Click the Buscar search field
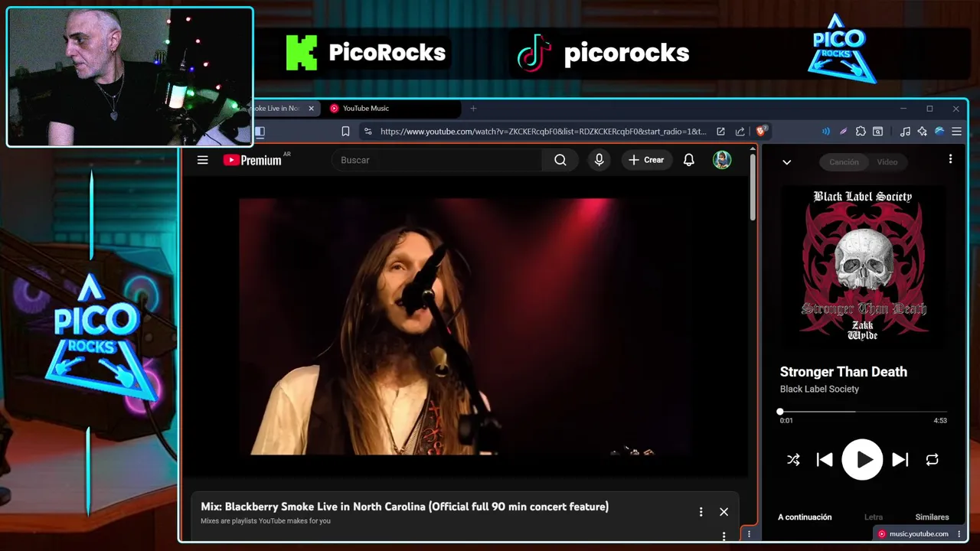The image size is (980, 551). pyautogui.click(x=437, y=160)
